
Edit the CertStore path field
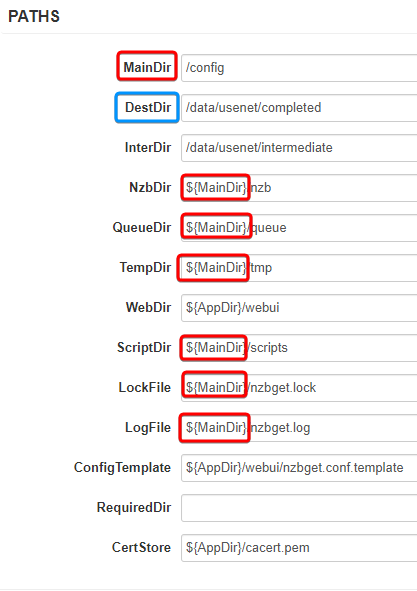click(x=299, y=548)
